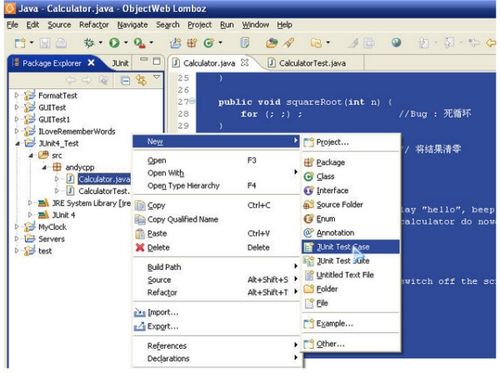Collapse the JUnit4_Test project

pos(17,144)
